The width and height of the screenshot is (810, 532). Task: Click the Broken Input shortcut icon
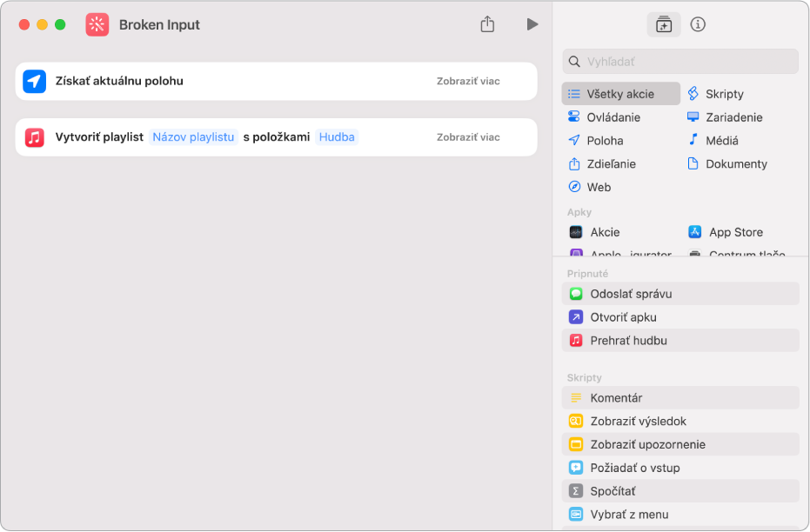pyautogui.click(x=97, y=24)
